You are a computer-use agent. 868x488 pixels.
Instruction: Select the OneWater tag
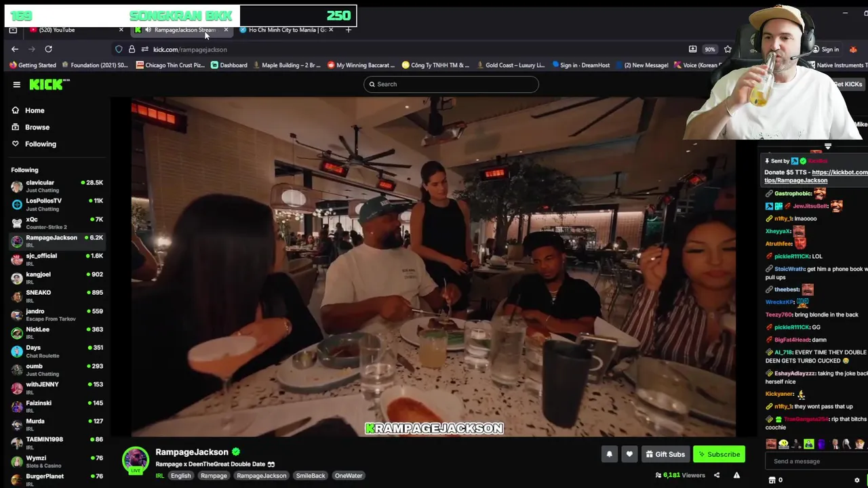[x=349, y=476]
